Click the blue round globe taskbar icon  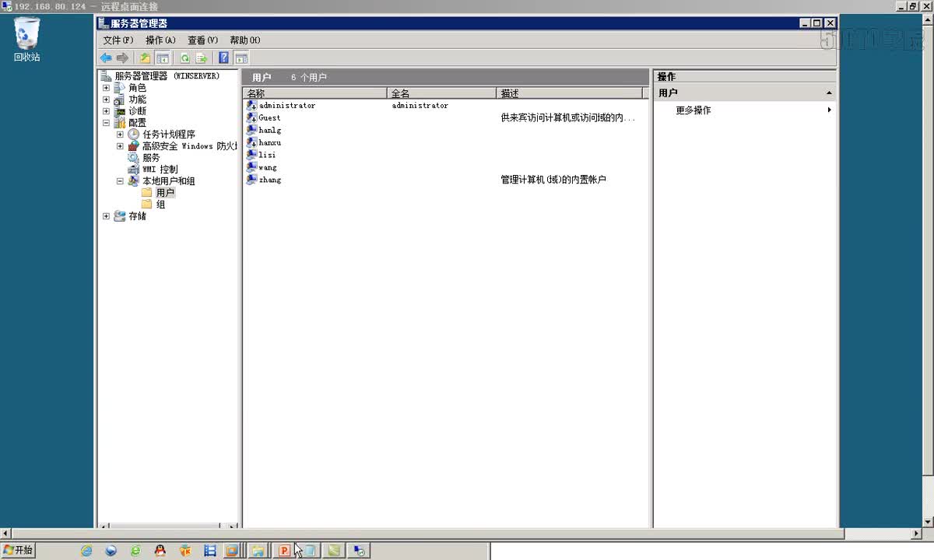[111, 551]
